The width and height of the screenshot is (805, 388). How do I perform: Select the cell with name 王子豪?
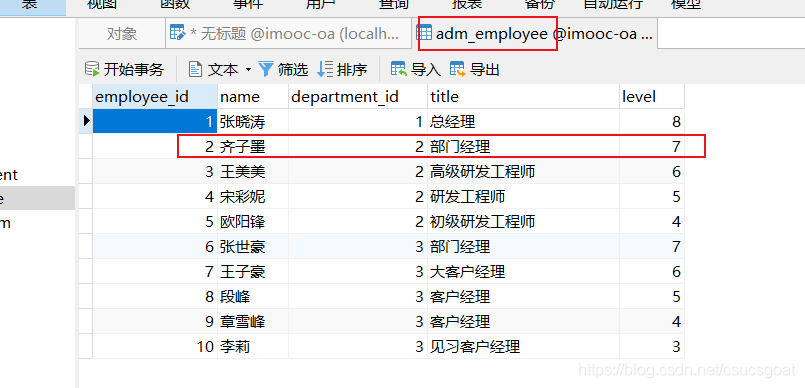[x=253, y=271]
